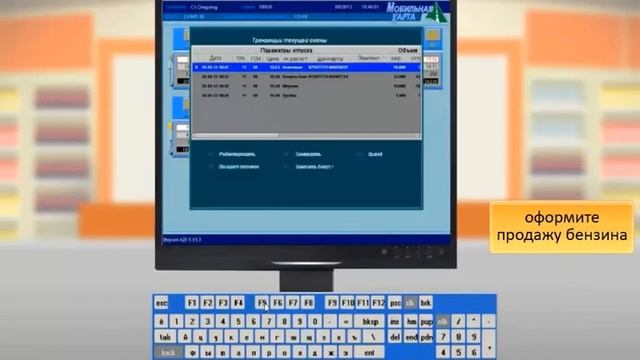
Task: Click the F2 function key
Action: (x=207, y=303)
